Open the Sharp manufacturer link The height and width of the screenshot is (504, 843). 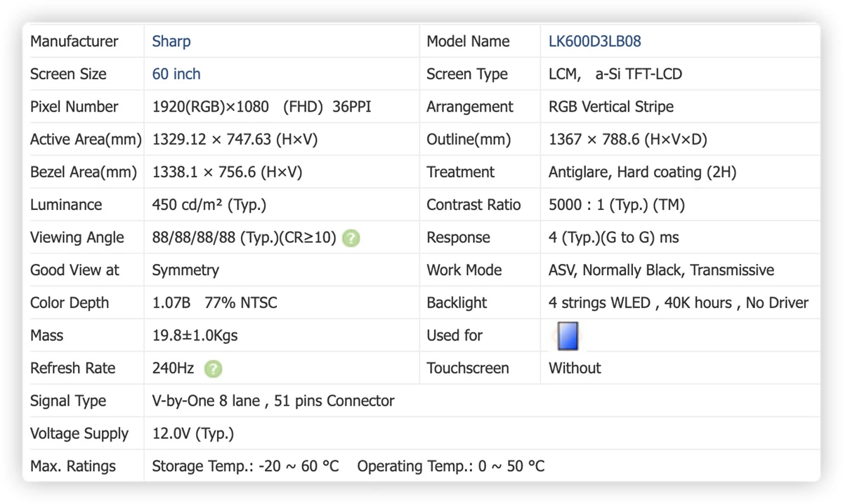pyautogui.click(x=171, y=41)
